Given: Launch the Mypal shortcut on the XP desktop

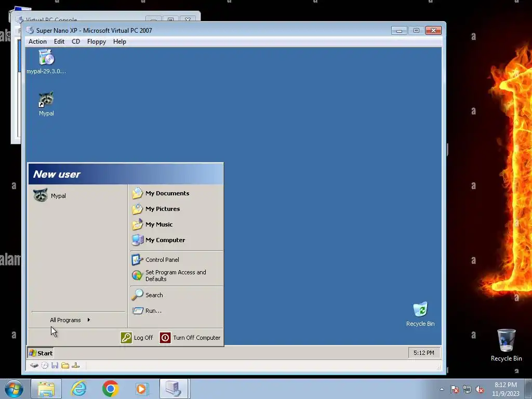Looking at the screenshot, I should (46, 103).
